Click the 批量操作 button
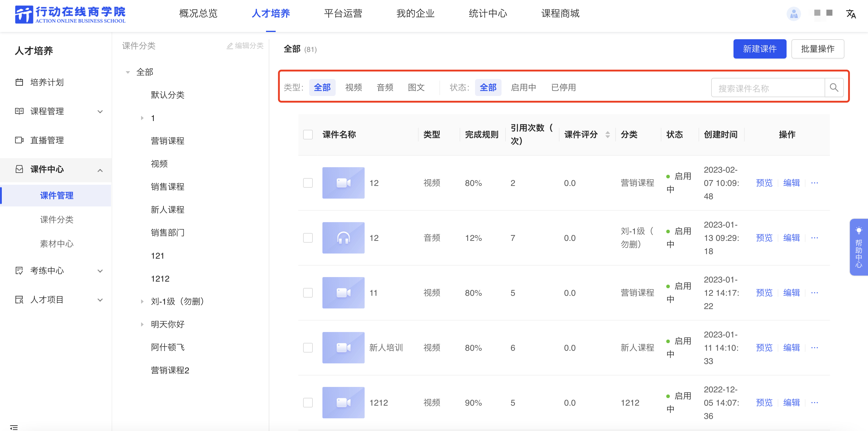868x431 pixels. tap(817, 49)
